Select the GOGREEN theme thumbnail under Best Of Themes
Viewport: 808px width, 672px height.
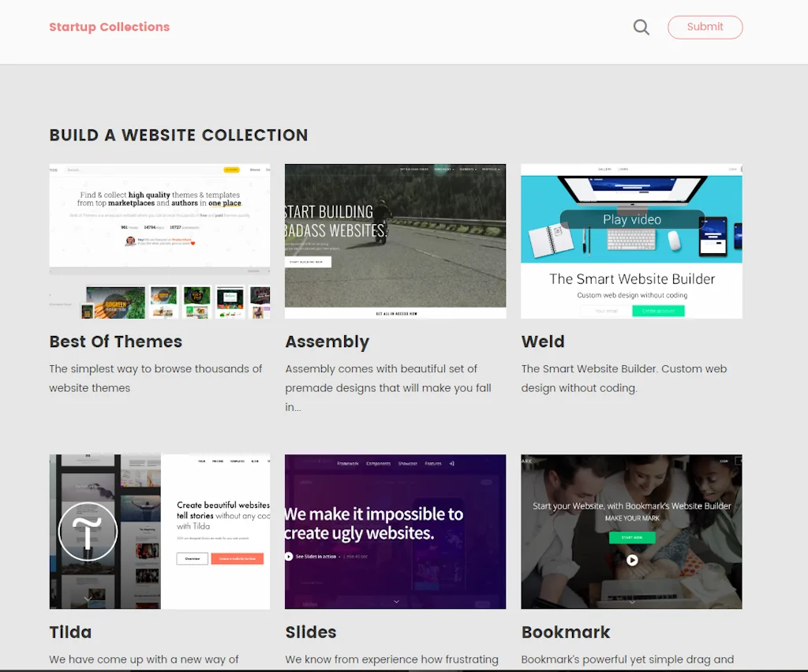[x=115, y=302]
